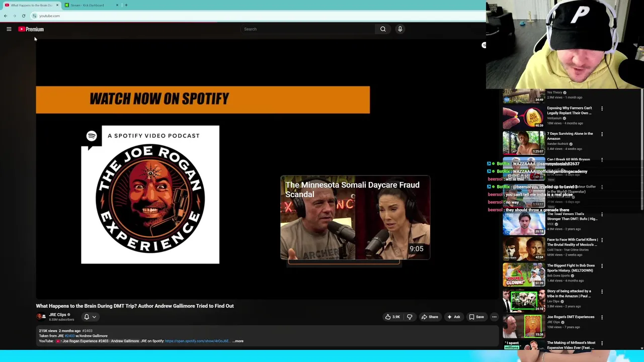Open the YouTube guide hamburger menu
Screen dimensions: 644x362
pos(9,29)
